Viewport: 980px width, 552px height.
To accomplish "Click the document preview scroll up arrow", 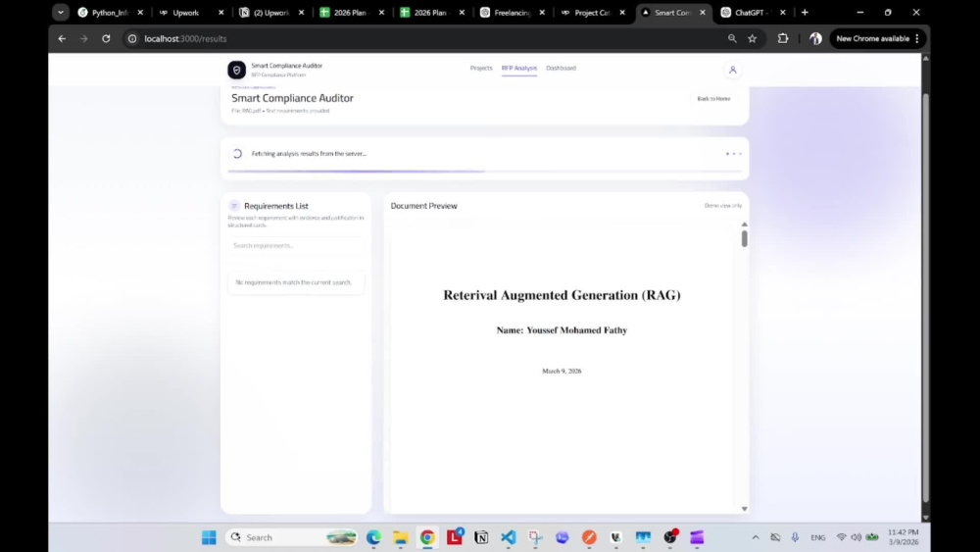I will [745, 224].
